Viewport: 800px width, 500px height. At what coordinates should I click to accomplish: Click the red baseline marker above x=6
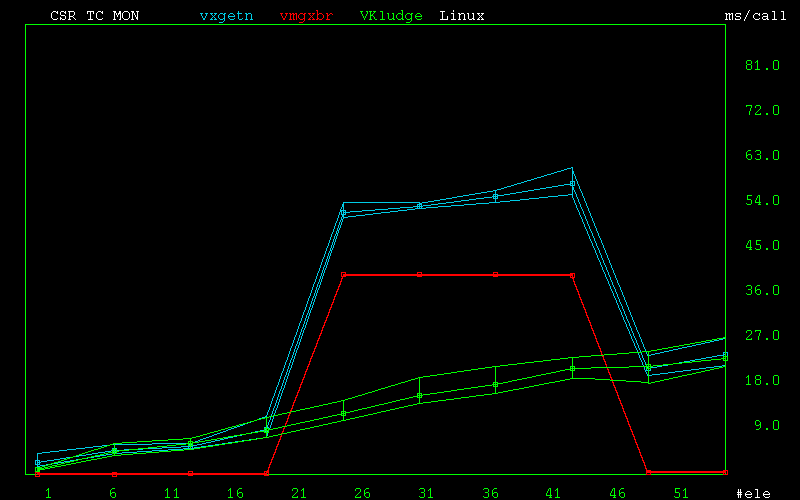[x=114, y=474]
